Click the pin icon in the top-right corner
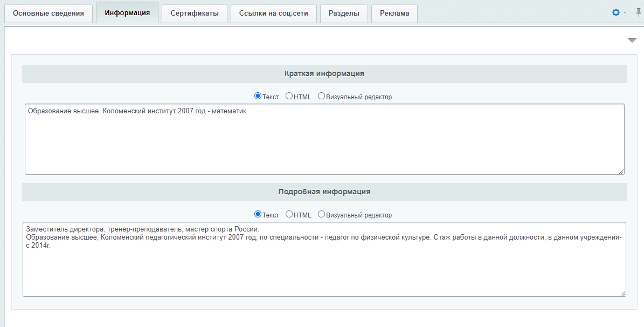The width and height of the screenshot is (644, 327). coord(638,13)
